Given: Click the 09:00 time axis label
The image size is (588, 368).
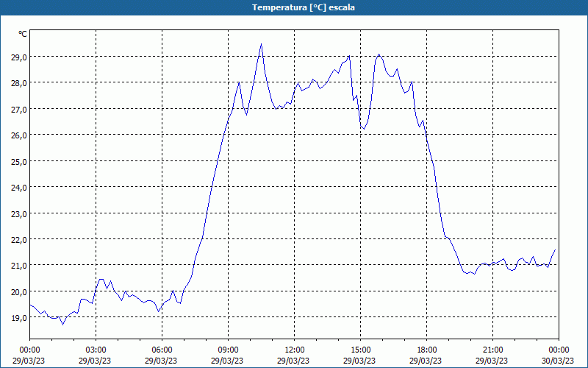Looking at the screenshot, I should pyautogui.click(x=229, y=350).
